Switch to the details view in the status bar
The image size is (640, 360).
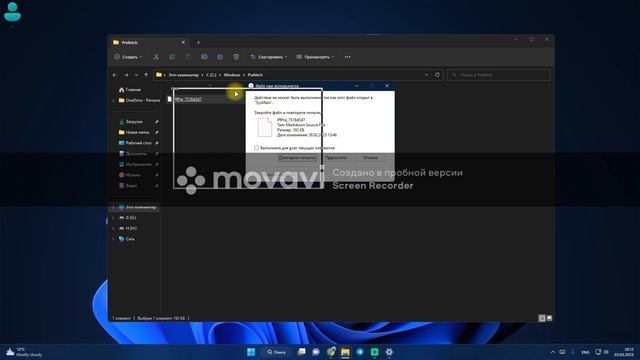tap(542, 318)
